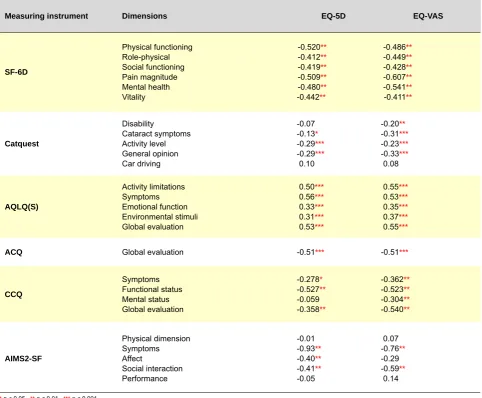
Task: Select the value "-0.428" for Social functioning
Action: [x=394, y=67]
